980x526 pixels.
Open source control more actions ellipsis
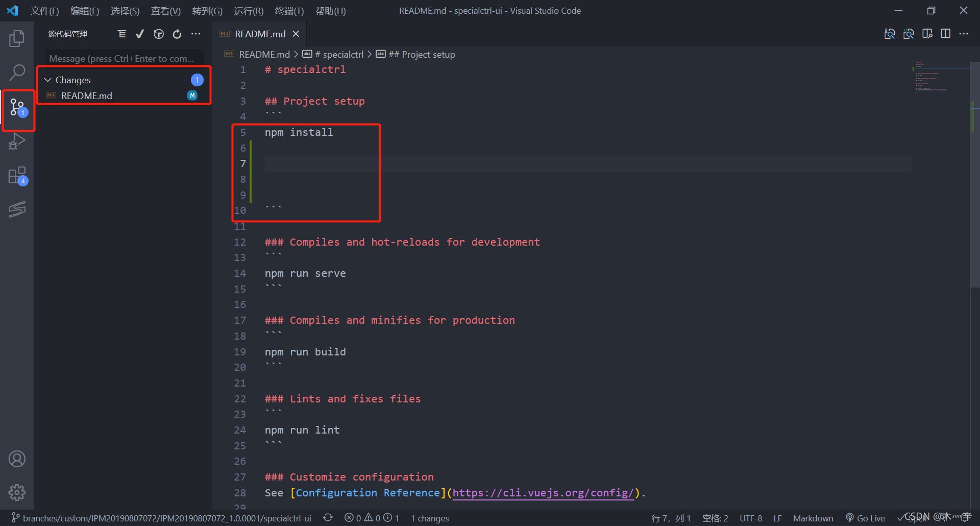click(x=196, y=34)
